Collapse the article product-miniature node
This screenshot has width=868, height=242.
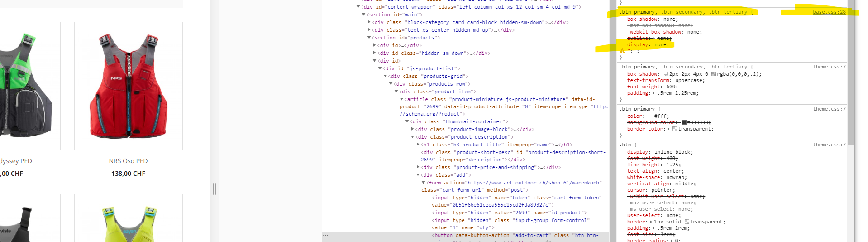point(402,99)
